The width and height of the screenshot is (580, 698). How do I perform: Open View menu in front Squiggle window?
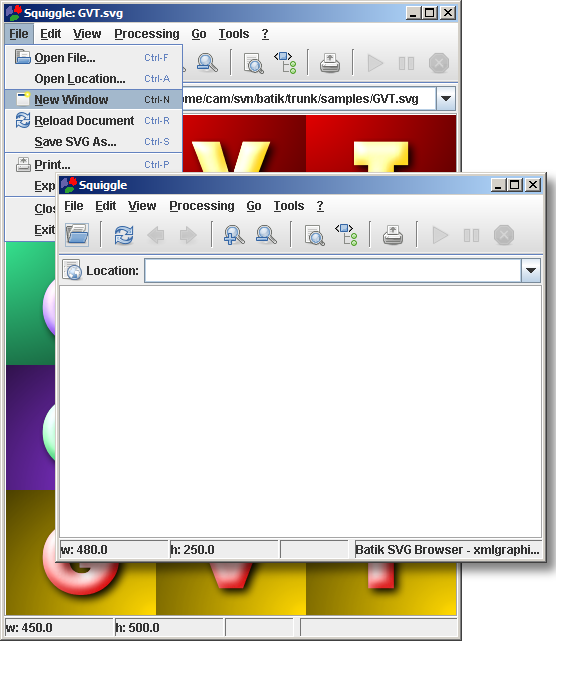coord(142,206)
